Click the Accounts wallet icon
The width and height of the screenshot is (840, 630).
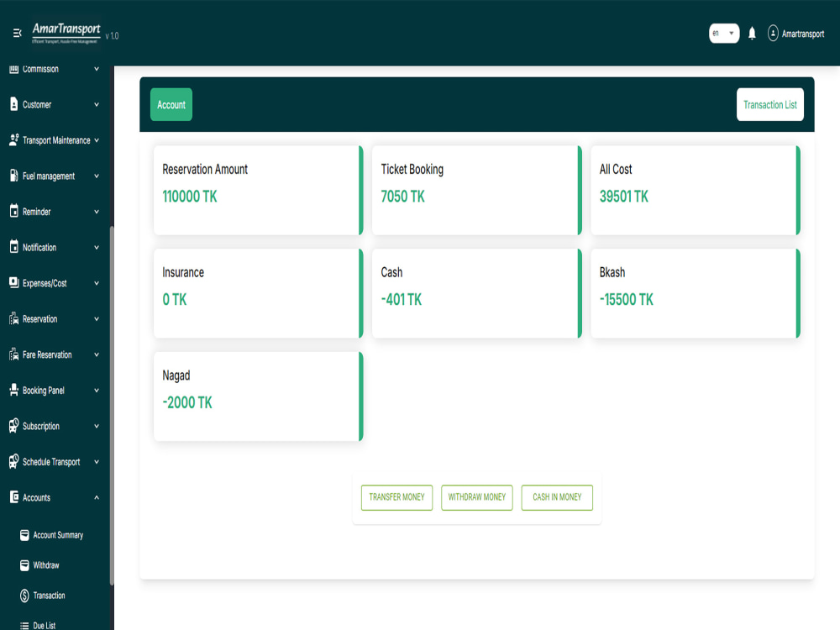pyautogui.click(x=14, y=497)
